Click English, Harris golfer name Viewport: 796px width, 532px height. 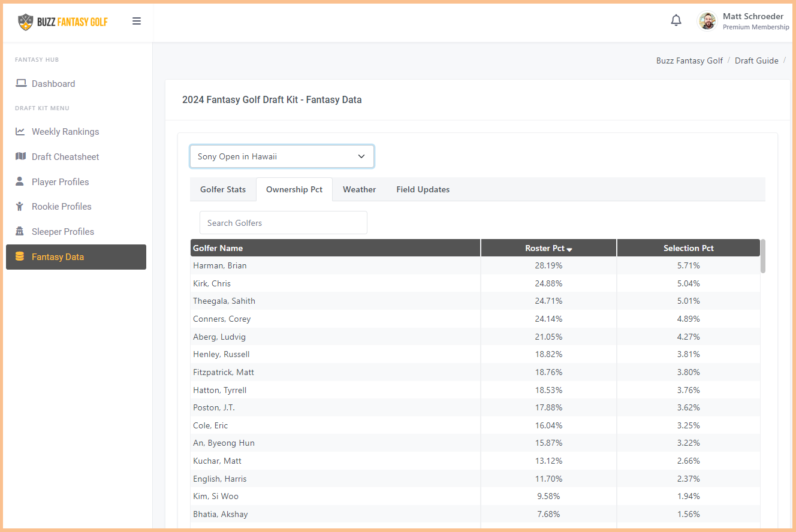[220, 479]
